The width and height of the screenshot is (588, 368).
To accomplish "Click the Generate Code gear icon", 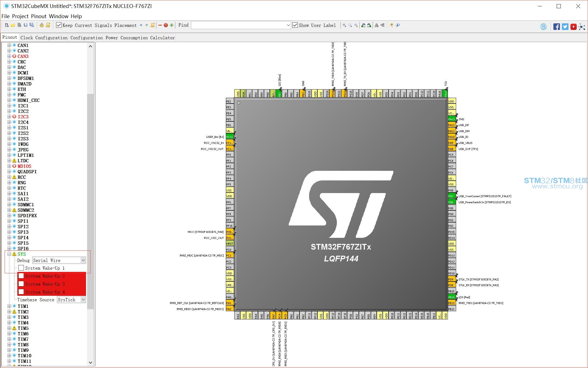I will pos(41,25).
